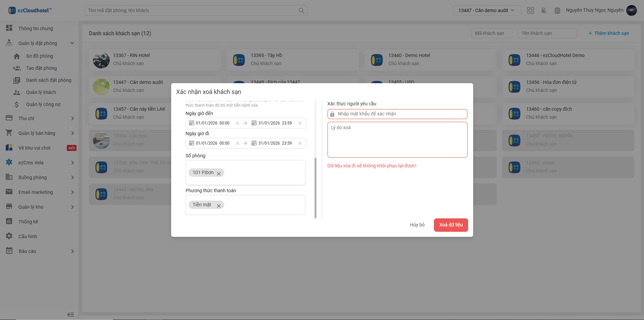Cancel with the Hủy bỏ button
The image size is (644, 320).
click(x=417, y=225)
